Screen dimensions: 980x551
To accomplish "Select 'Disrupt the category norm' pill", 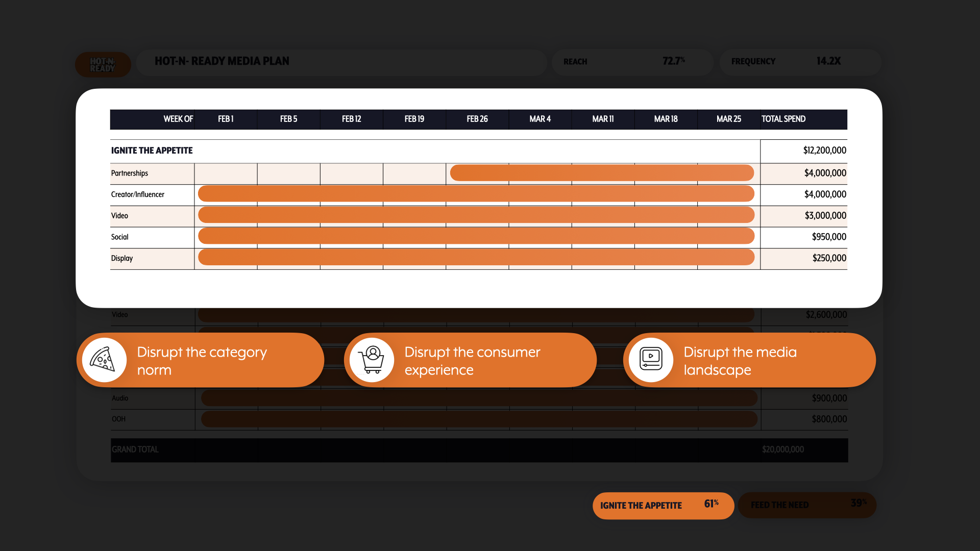I will pos(201,360).
